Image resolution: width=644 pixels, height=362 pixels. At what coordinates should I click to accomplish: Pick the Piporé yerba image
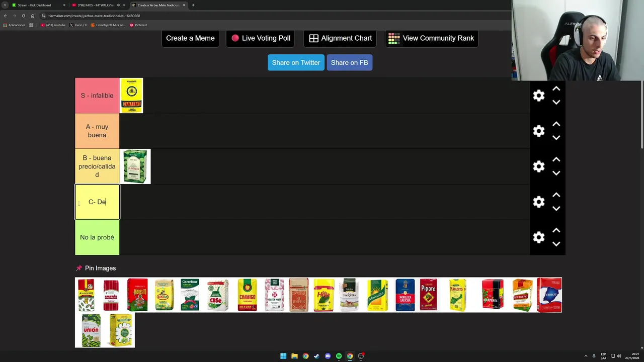click(x=428, y=295)
